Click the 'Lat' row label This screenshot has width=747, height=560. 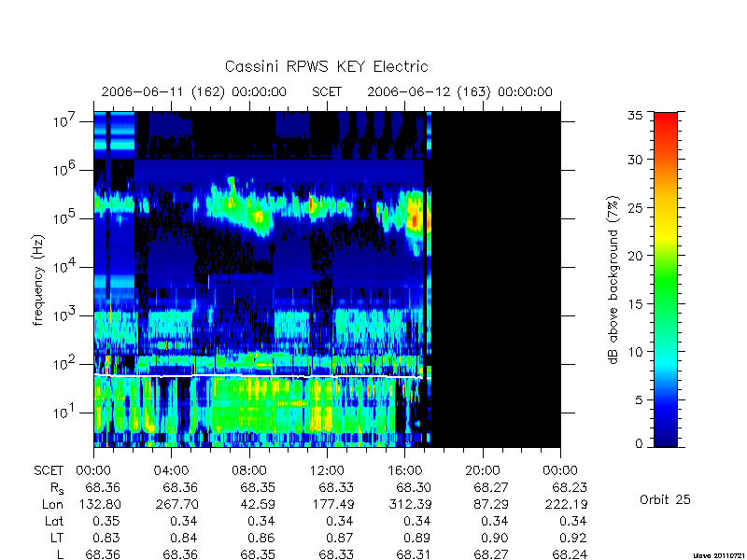pos(54,521)
